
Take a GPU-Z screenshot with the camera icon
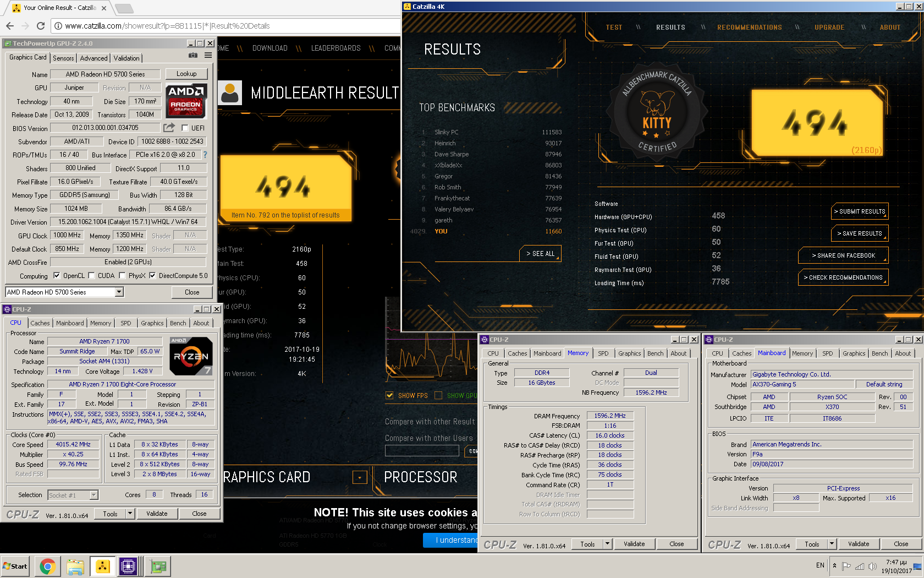(193, 55)
